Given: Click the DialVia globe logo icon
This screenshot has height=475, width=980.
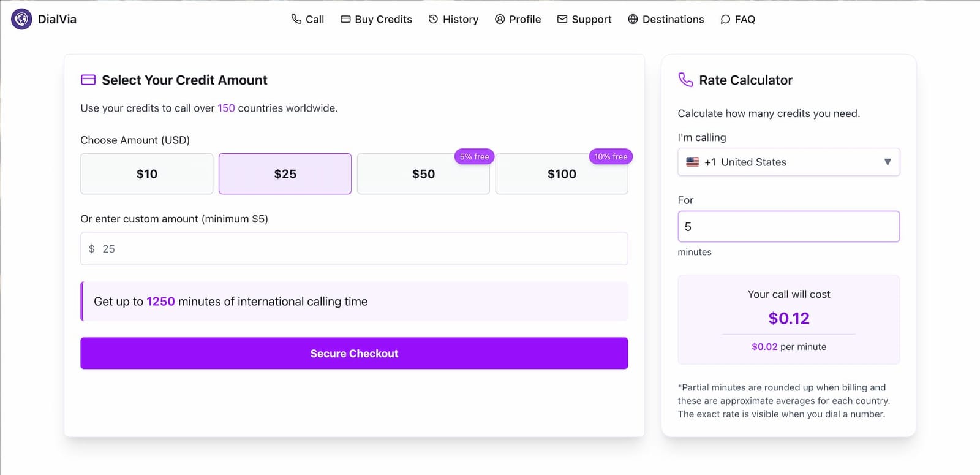Looking at the screenshot, I should coord(21,19).
